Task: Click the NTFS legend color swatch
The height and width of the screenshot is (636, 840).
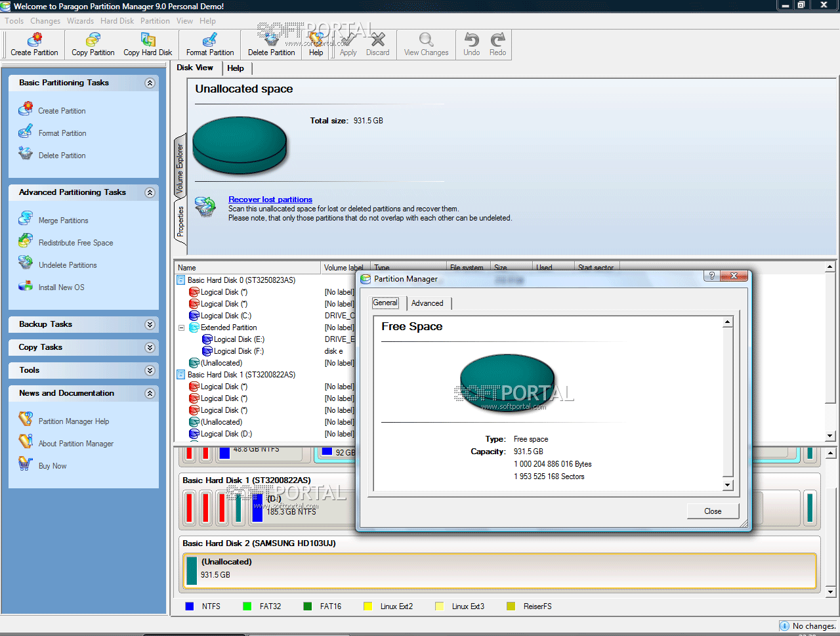Action: coord(190,606)
